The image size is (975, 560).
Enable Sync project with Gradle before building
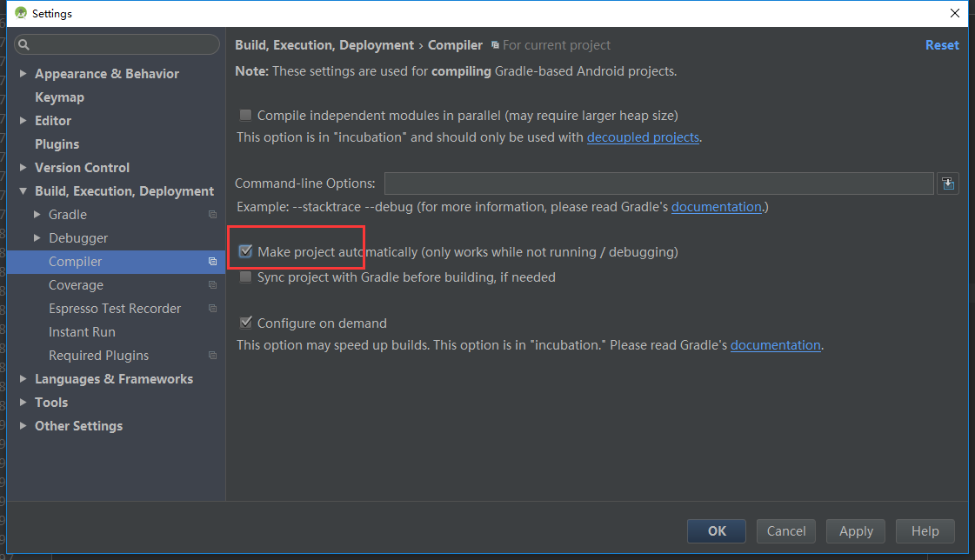click(x=245, y=277)
